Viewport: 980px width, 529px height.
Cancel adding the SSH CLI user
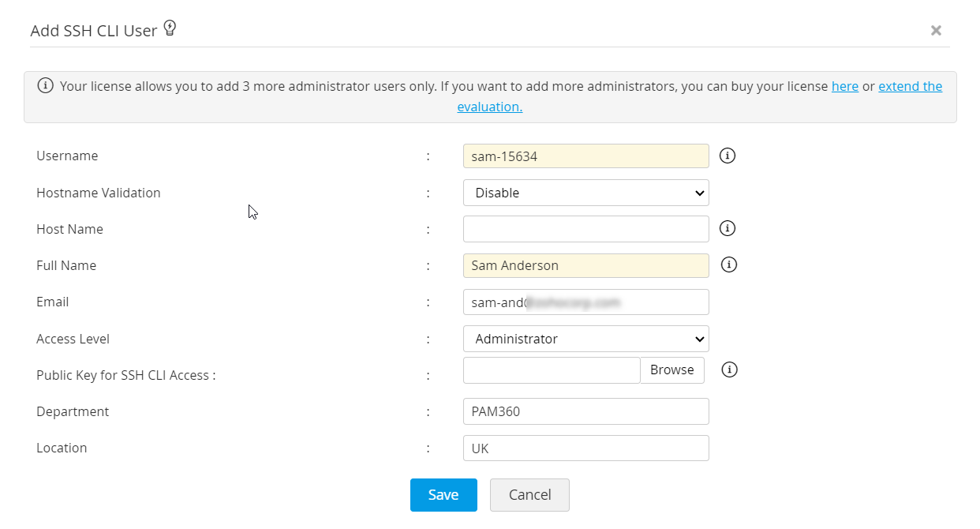529,494
